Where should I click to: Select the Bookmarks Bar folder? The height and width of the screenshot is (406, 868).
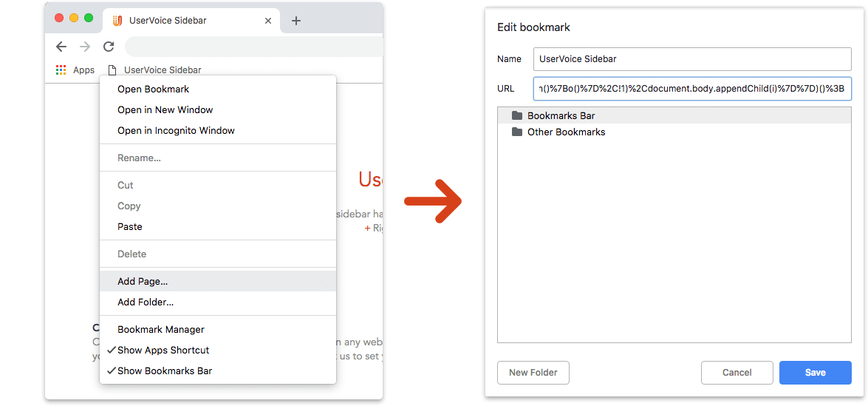(561, 115)
